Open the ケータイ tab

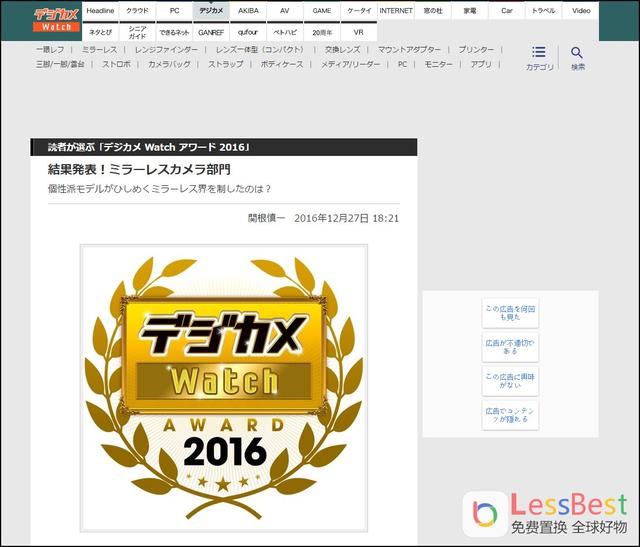[359, 11]
